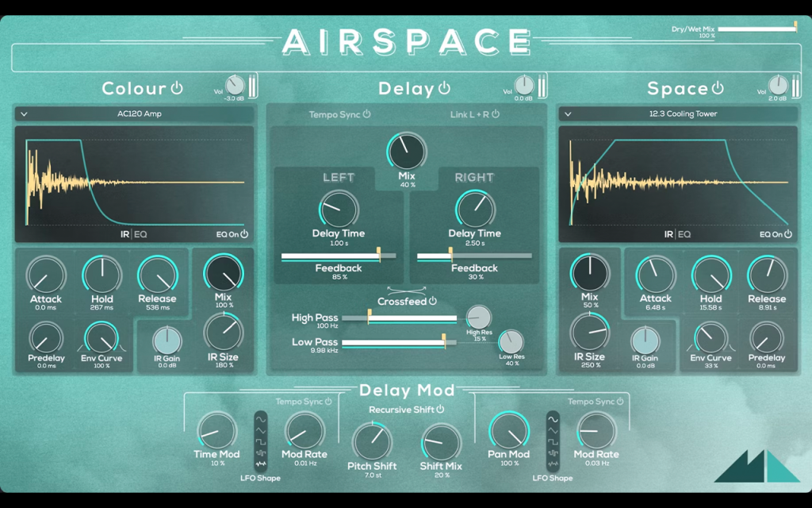
Task: Switch Space display to EQ tab
Action: (684, 234)
